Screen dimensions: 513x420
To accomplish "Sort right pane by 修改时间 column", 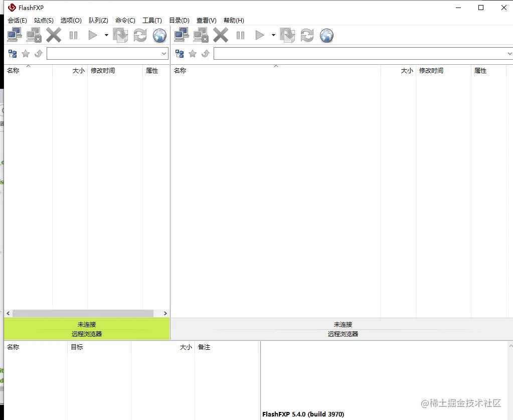I will [443, 70].
